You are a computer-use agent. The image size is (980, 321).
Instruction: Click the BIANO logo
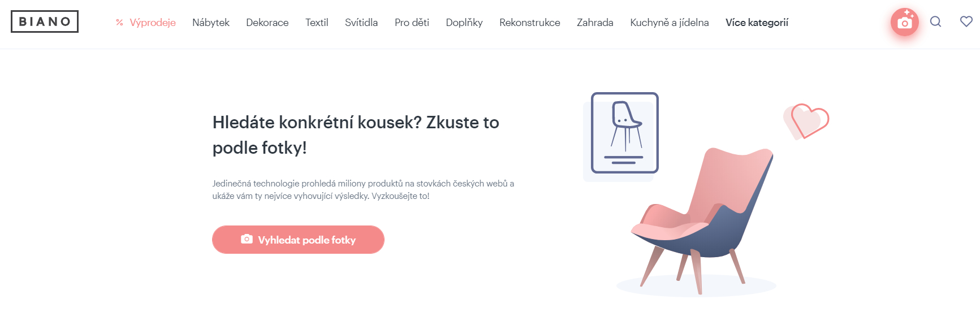[45, 21]
